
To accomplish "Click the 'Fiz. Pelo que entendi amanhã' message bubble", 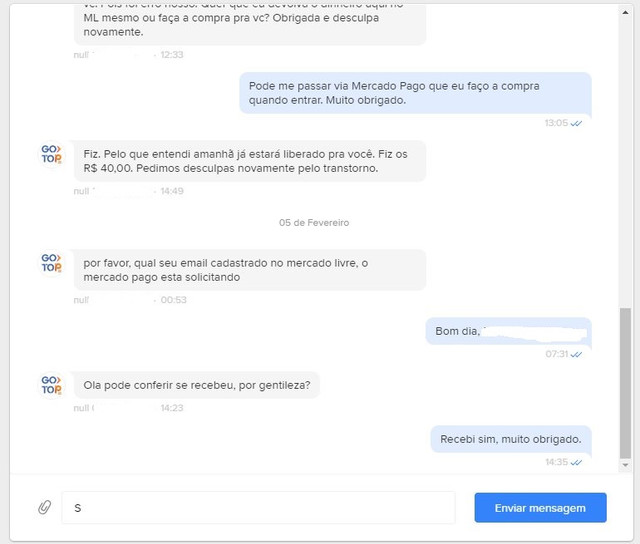I will 250,161.
